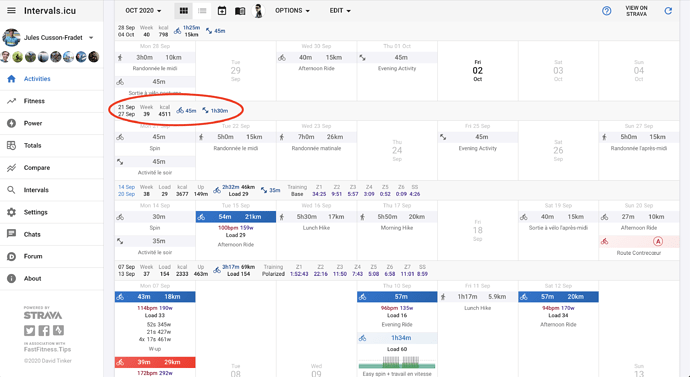690x377 pixels.
Task: Open the 57m 20km ride on Sat 12 Sep
Action: pyautogui.click(x=558, y=297)
